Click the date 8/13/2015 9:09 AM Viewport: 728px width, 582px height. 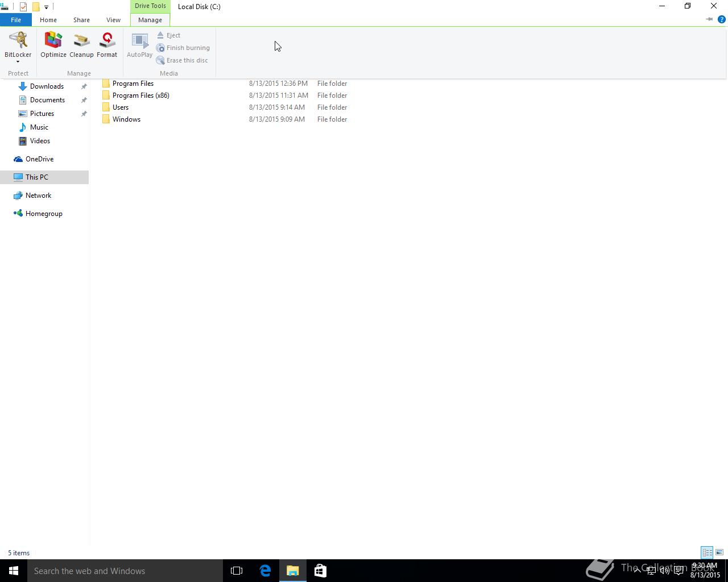pos(277,119)
